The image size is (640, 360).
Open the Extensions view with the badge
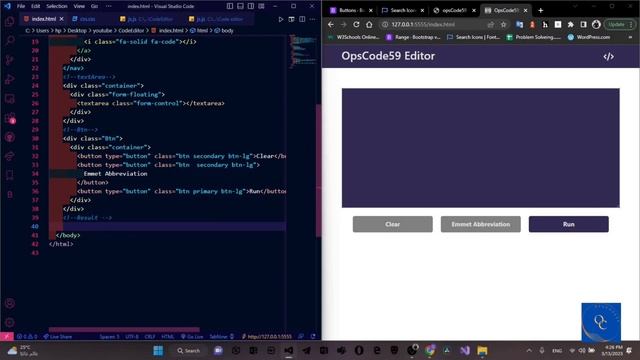[10, 118]
